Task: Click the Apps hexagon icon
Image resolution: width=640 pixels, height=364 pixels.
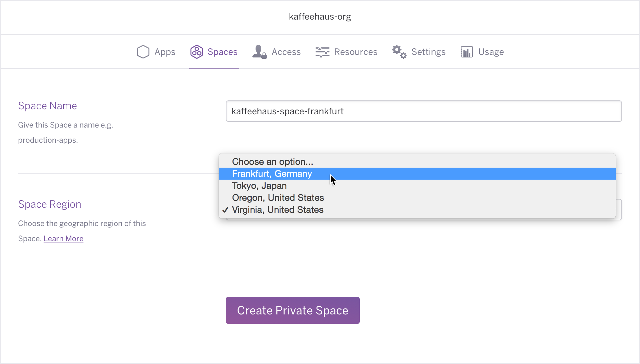Action: (143, 52)
